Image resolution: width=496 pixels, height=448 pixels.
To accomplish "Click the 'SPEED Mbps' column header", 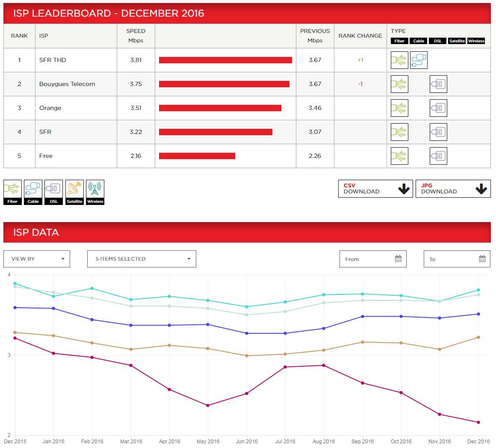I will click(x=136, y=36).
